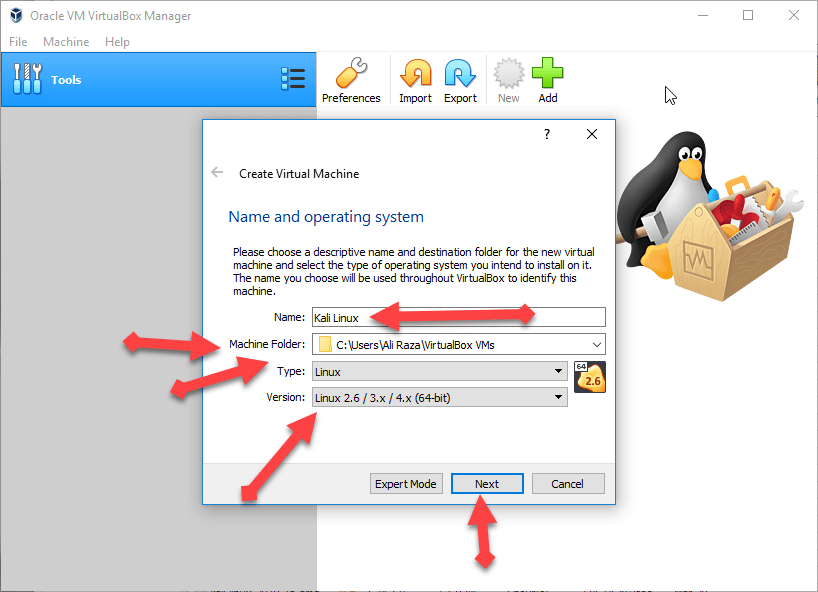The width and height of the screenshot is (818, 592).
Task: Switch to Expert Mode
Action: click(405, 484)
